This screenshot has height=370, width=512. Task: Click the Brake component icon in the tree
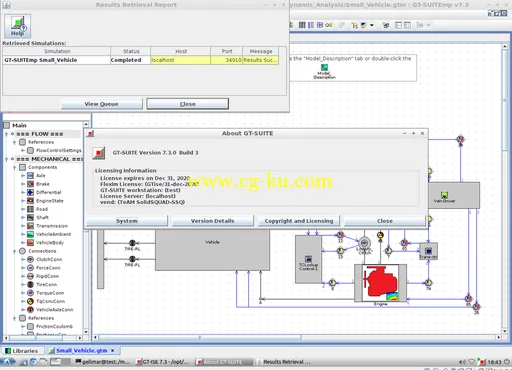[x=30, y=184]
